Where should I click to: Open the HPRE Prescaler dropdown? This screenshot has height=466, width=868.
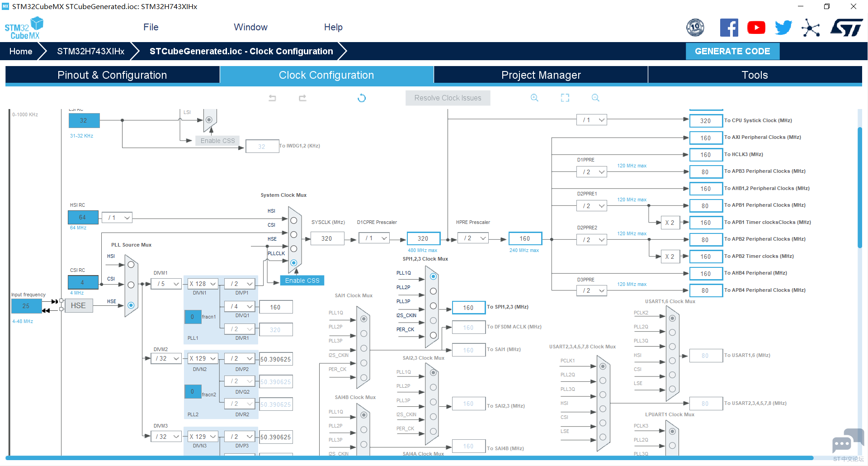[473, 238]
